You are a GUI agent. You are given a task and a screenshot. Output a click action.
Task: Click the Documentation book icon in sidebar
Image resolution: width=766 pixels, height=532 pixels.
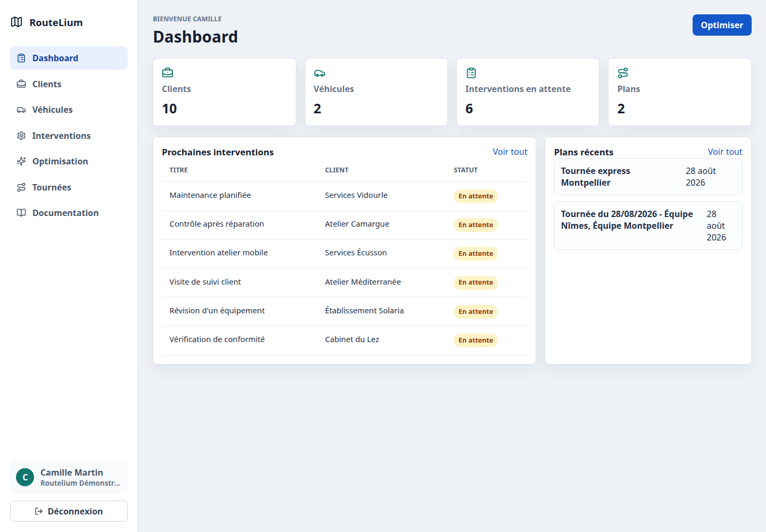click(21, 213)
